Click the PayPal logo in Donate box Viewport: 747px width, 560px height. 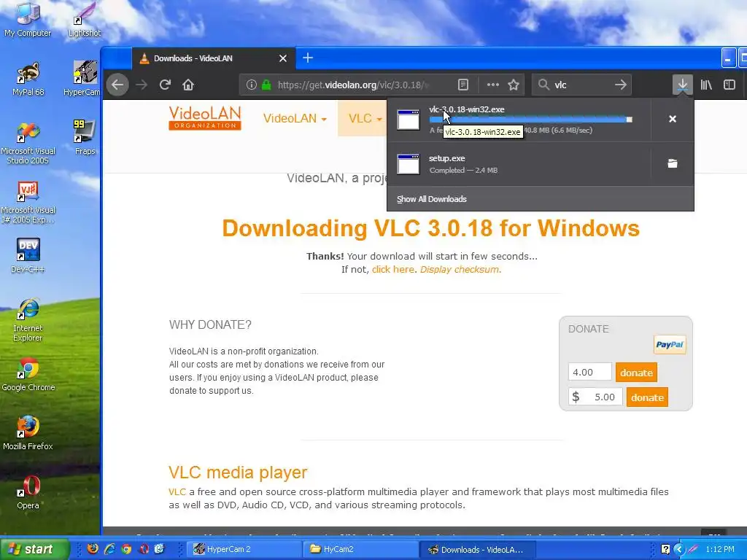click(670, 345)
